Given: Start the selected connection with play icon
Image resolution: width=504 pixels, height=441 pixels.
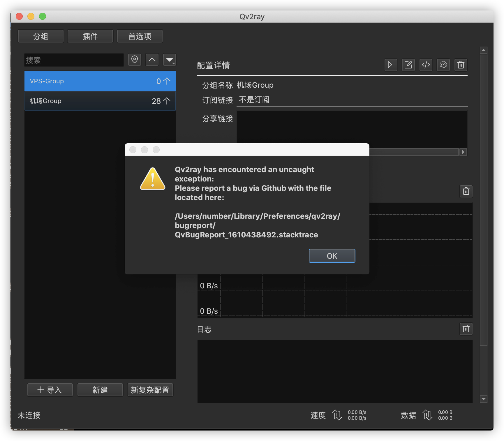Looking at the screenshot, I should pos(391,65).
